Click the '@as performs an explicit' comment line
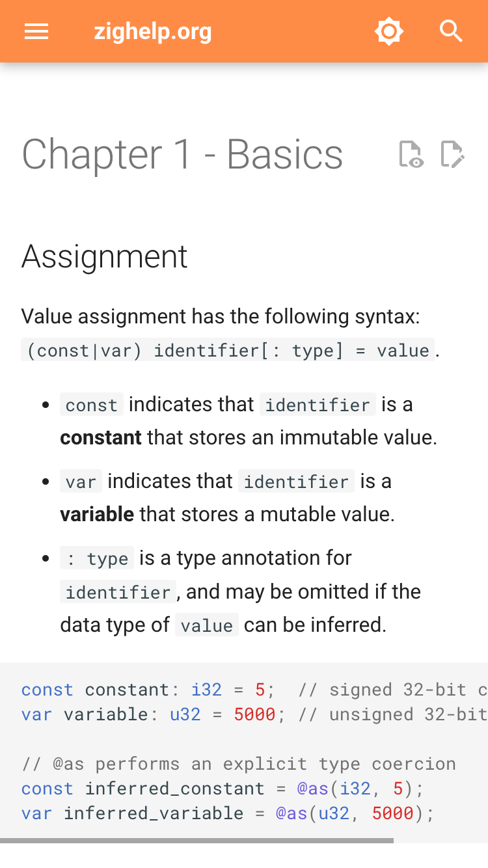The image size is (488, 868). coord(239,764)
